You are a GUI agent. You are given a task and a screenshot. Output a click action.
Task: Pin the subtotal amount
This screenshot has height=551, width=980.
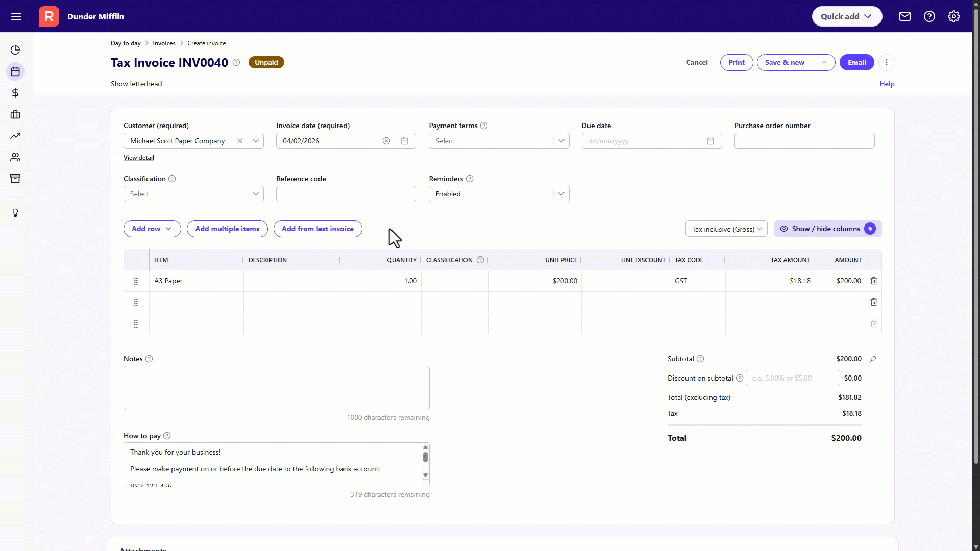point(873,359)
